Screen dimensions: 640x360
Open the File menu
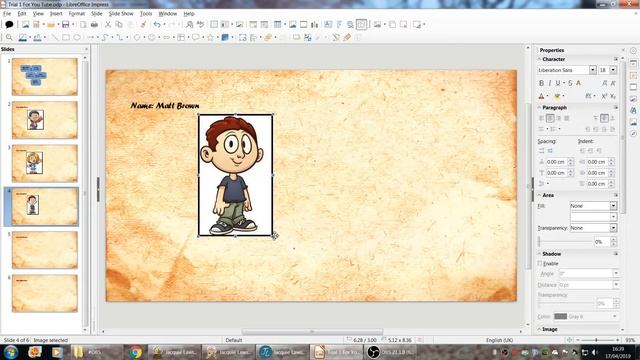click(7, 14)
